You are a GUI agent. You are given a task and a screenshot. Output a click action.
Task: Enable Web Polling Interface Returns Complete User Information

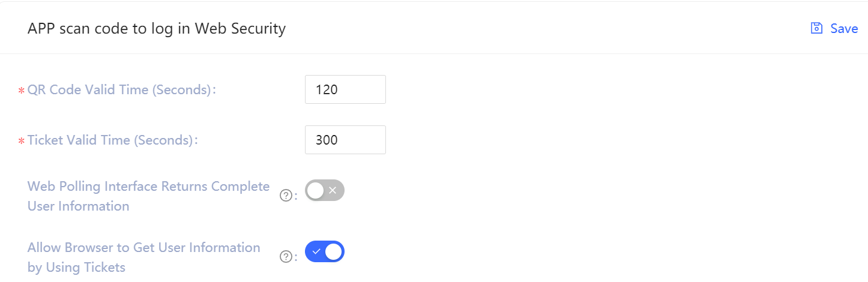pos(325,190)
